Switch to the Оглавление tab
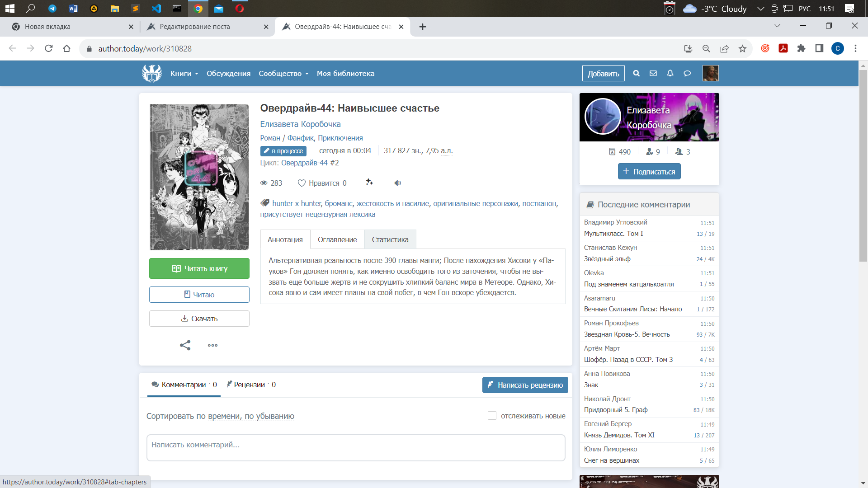The height and width of the screenshot is (488, 868). [x=337, y=239]
